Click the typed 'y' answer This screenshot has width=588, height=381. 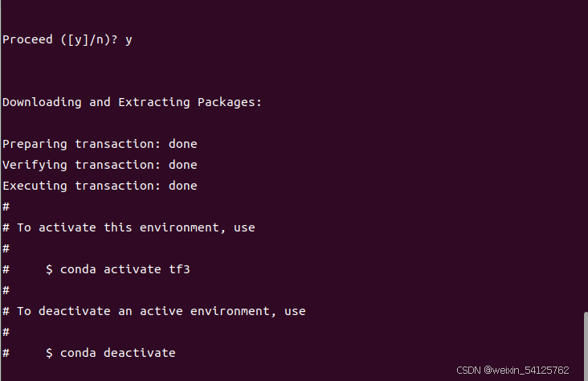coord(129,40)
